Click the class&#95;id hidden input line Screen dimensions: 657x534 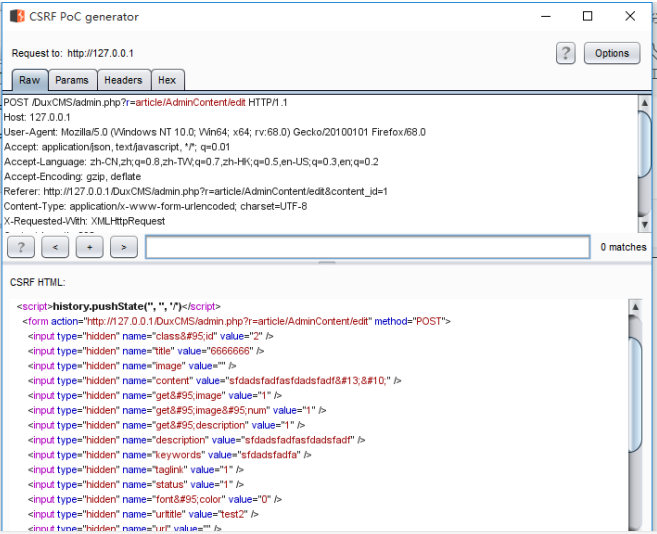coord(151,336)
